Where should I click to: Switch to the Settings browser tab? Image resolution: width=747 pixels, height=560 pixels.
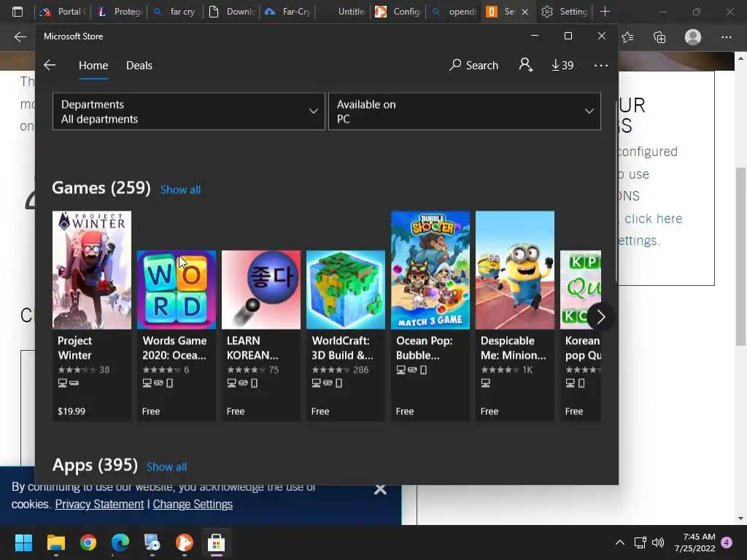[565, 12]
